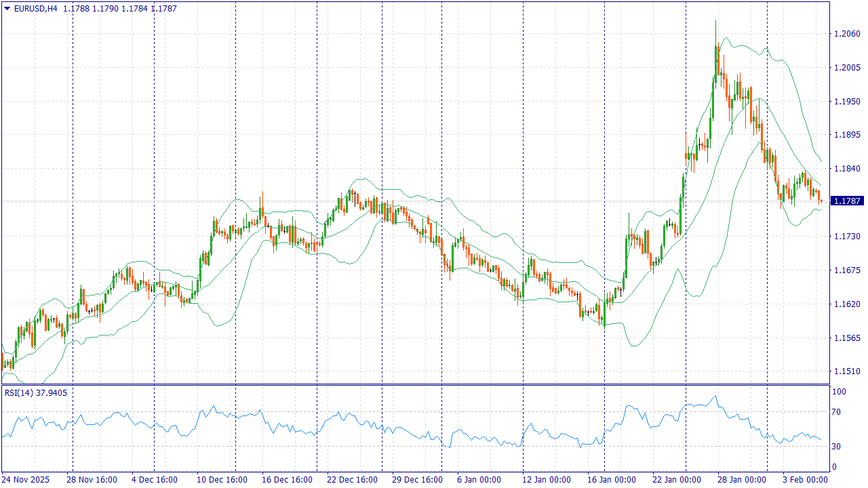Select the 28 Jan 00:00 time label

(742, 480)
